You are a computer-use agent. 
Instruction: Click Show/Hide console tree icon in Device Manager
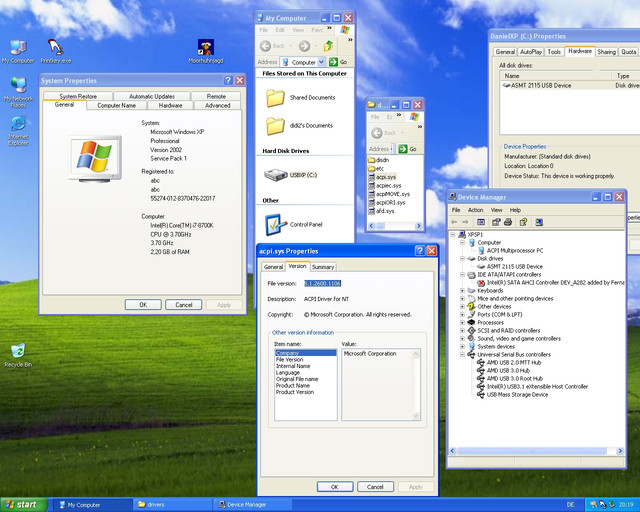[481, 222]
